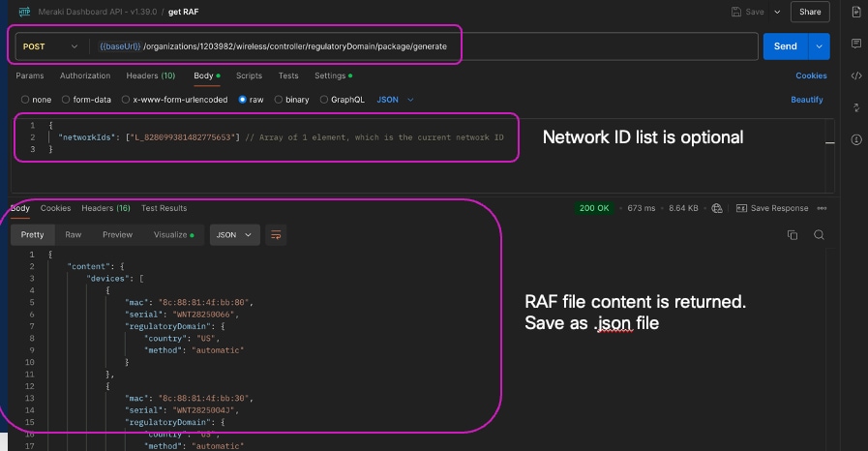Open the response Headers (16) tab
The image size is (868, 451).
(105, 208)
